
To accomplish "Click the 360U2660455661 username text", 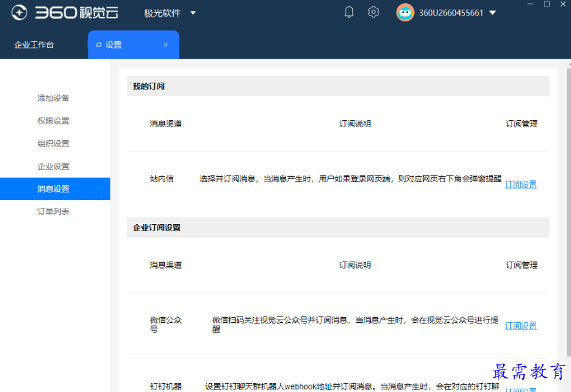I will 451,13.
